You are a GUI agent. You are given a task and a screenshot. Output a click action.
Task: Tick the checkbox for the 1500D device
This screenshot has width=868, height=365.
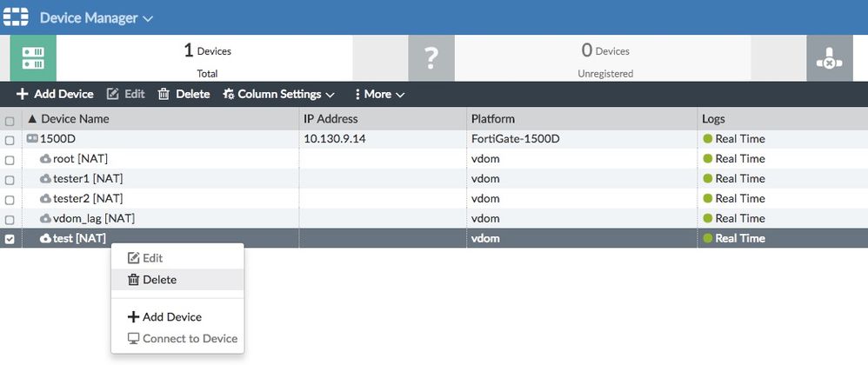10,140
